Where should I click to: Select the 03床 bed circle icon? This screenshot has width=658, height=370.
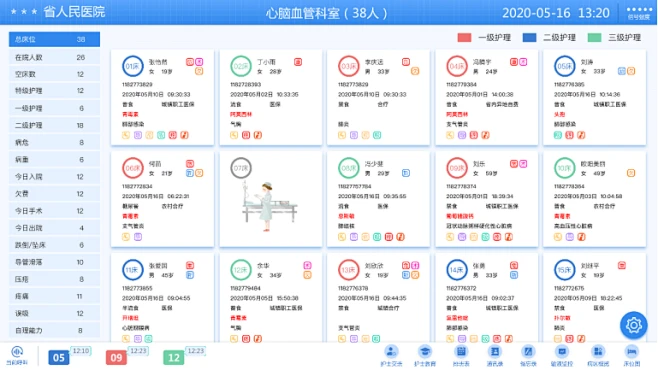point(349,66)
